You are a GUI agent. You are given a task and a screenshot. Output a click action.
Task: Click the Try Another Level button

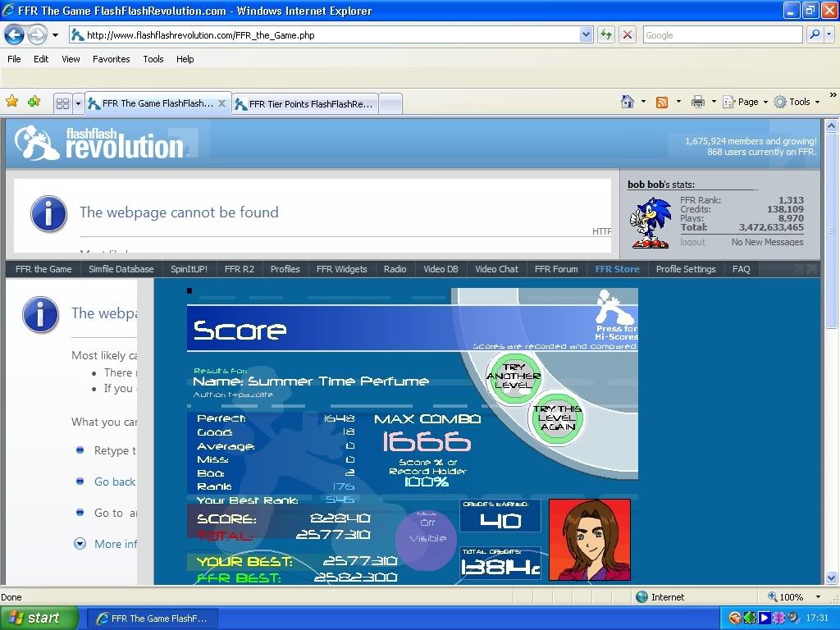pyautogui.click(x=514, y=377)
